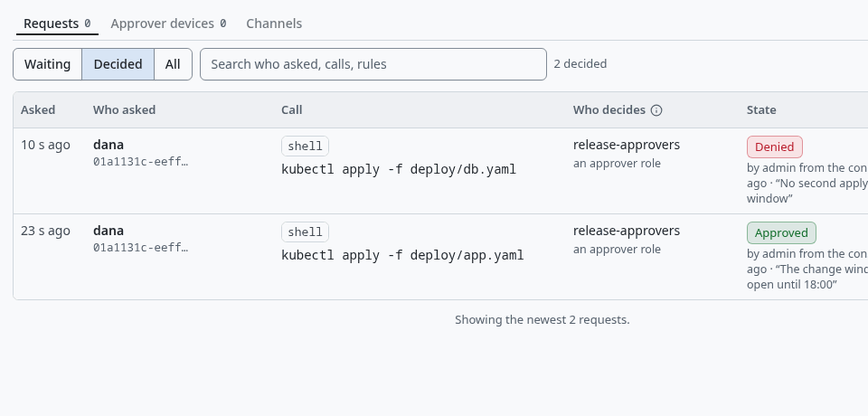Click release-approvers in the approved row
Screen dimensions: 868x416
point(626,231)
